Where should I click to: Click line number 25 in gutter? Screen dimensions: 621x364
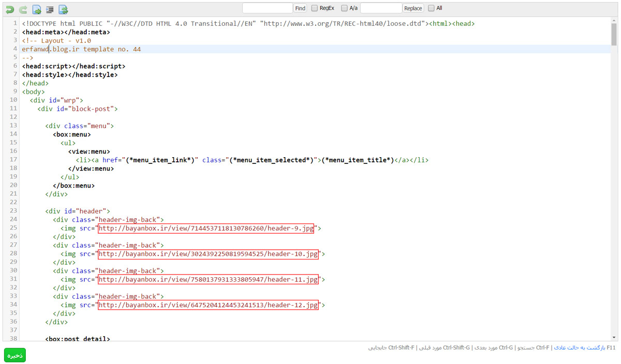point(13,228)
